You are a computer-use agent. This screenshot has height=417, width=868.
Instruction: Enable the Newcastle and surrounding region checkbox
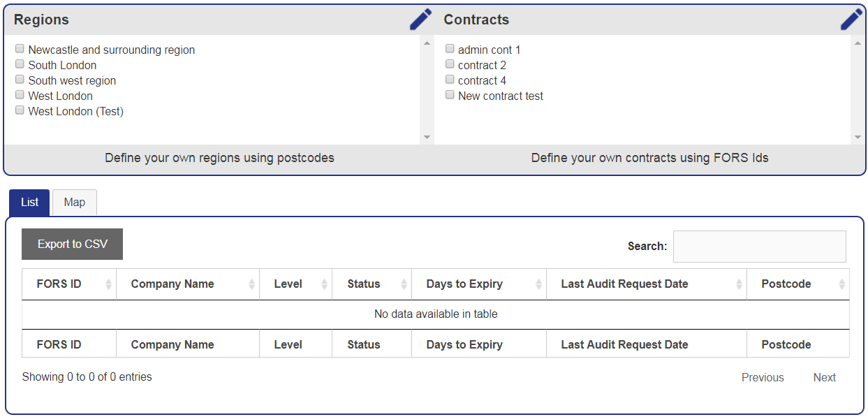(20, 48)
